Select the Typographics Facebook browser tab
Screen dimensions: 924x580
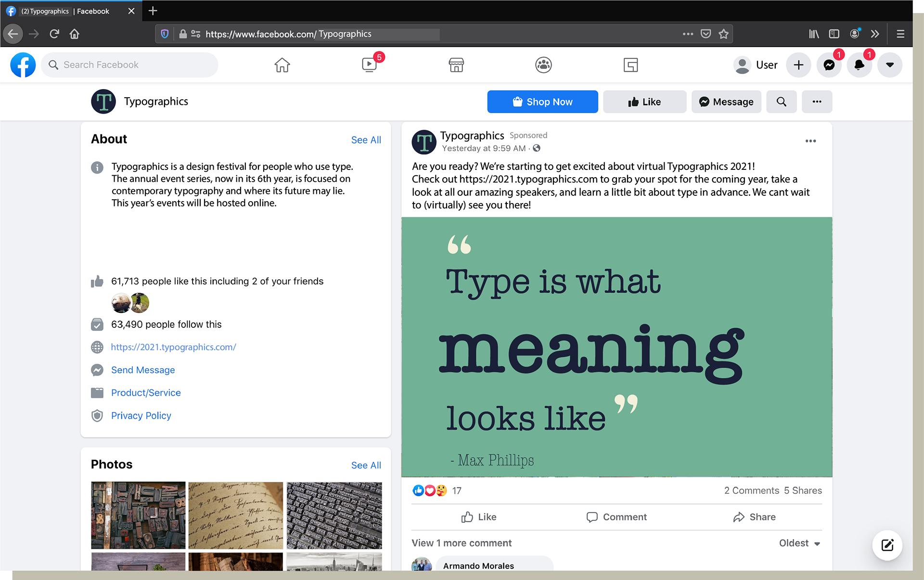[x=65, y=11]
